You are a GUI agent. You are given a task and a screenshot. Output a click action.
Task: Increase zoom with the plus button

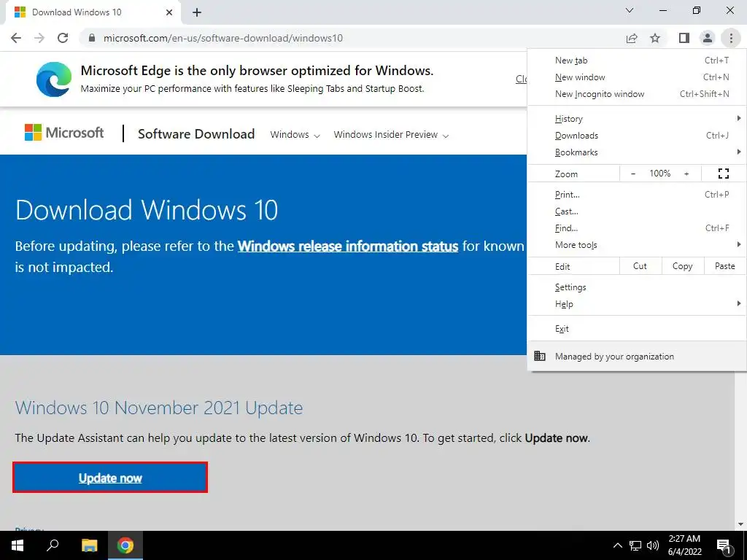click(686, 174)
